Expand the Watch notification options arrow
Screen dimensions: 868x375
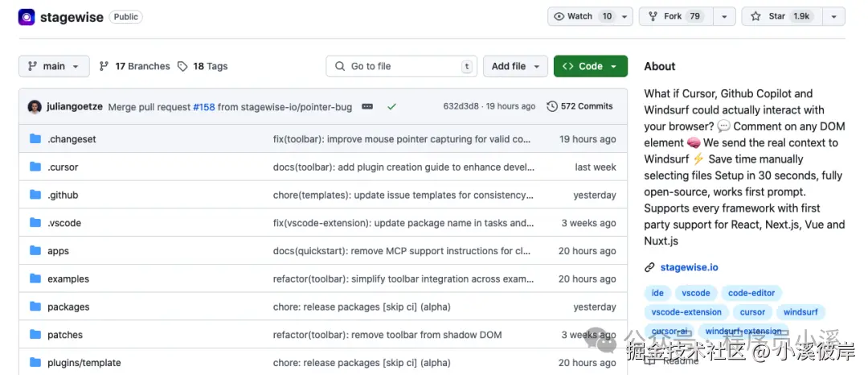tap(624, 16)
